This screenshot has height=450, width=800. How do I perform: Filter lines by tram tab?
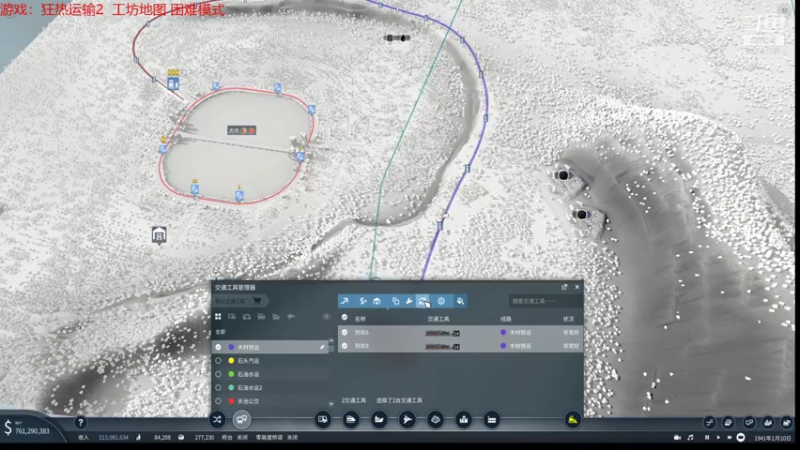click(246, 317)
